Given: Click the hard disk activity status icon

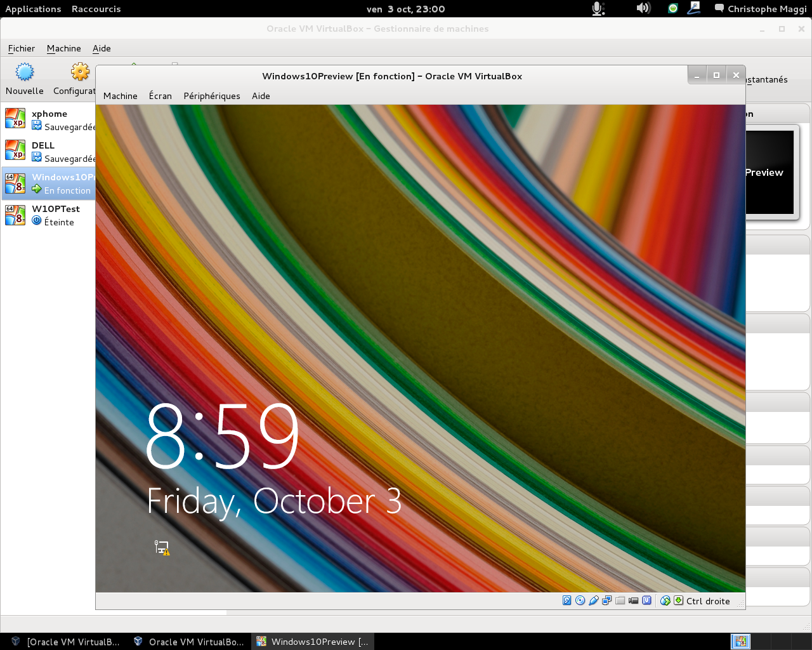Looking at the screenshot, I should point(567,600).
